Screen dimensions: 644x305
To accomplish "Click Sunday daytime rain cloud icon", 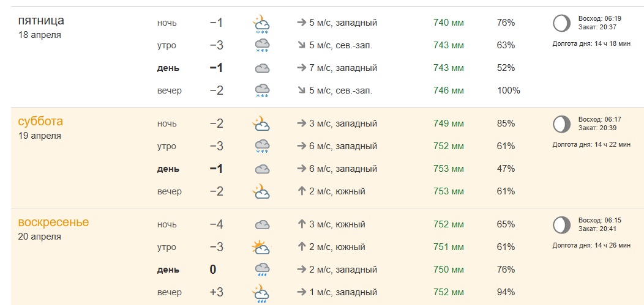I will (262, 270).
